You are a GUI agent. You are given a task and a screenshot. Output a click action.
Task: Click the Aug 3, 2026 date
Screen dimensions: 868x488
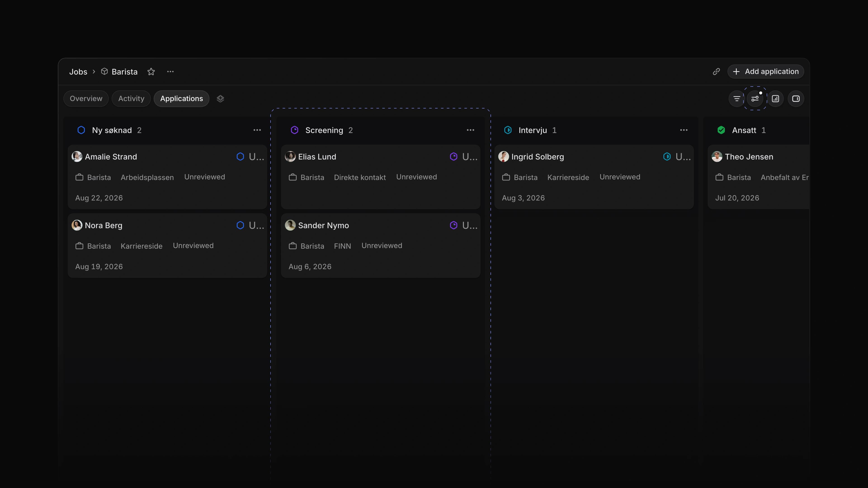point(523,198)
